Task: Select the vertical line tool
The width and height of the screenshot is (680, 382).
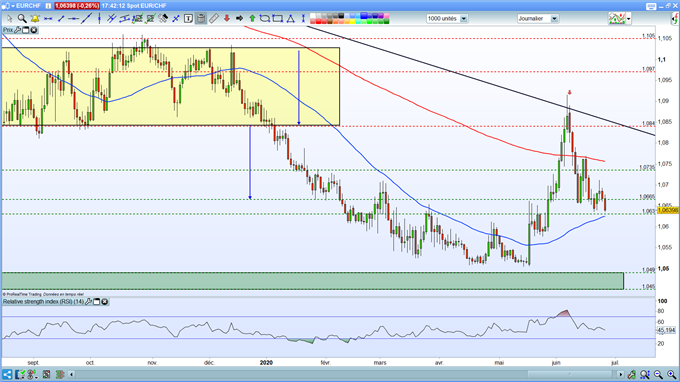Action: tap(99, 19)
